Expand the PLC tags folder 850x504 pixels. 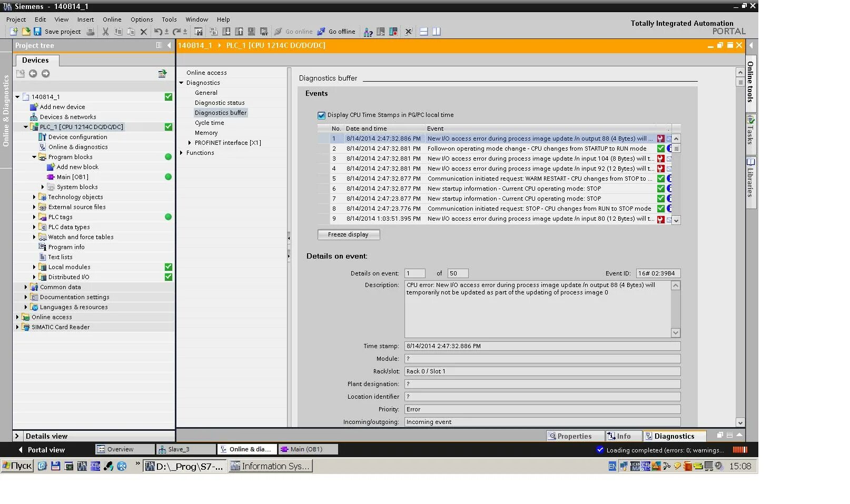pyautogui.click(x=34, y=217)
